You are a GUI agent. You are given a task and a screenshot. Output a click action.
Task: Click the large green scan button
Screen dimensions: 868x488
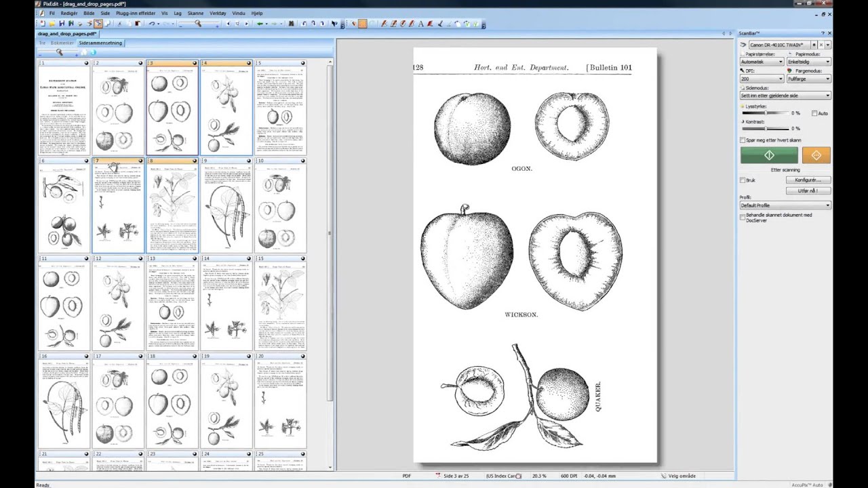pyautogui.click(x=769, y=155)
